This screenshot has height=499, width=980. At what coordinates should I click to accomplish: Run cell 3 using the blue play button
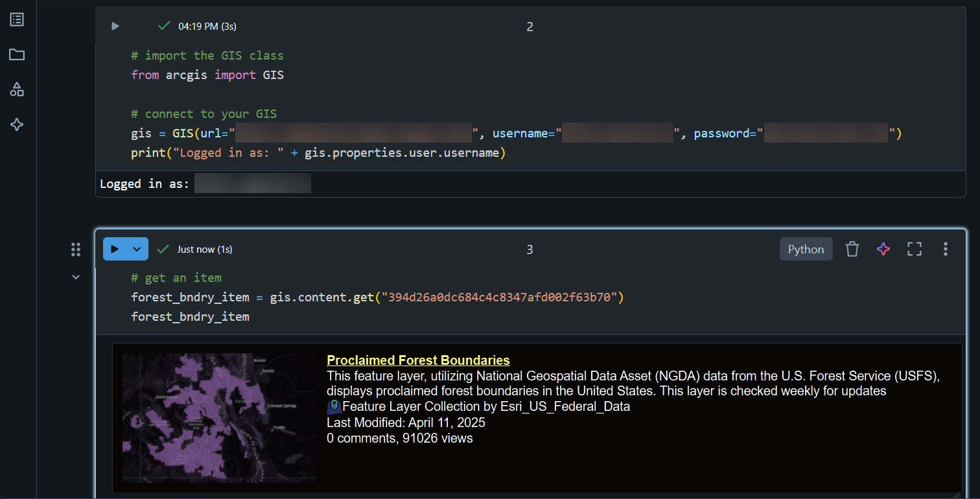pyautogui.click(x=115, y=250)
